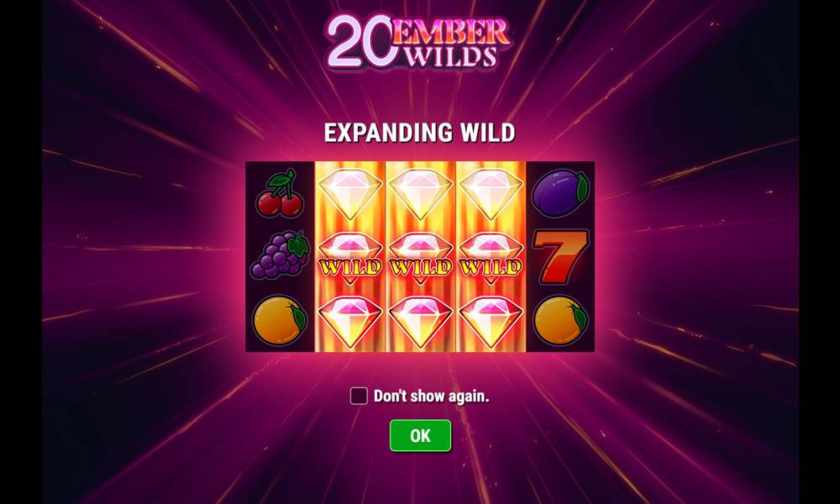The height and width of the screenshot is (504, 840).
Task: Click the plum symbol
Action: 560,192
